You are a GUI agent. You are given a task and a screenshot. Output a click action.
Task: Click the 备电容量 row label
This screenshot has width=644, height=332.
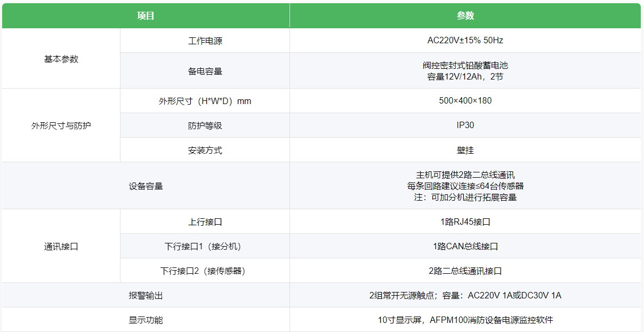pyautogui.click(x=205, y=71)
